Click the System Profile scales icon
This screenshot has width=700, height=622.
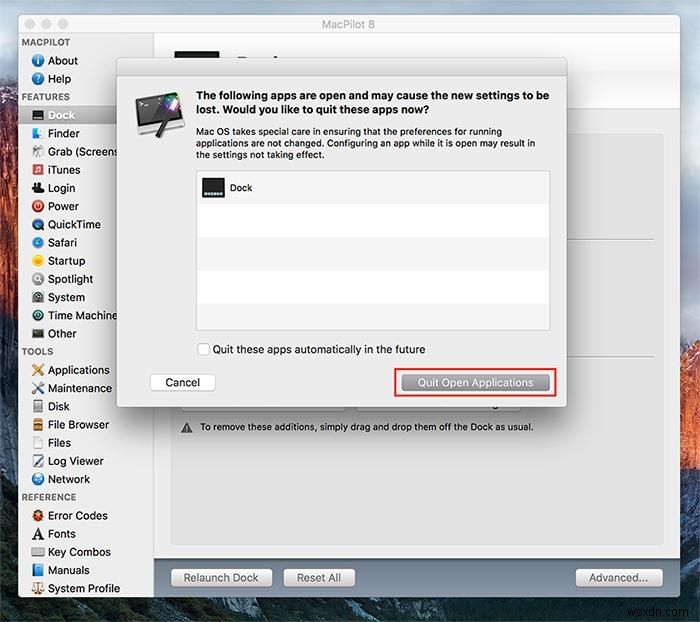[38, 589]
